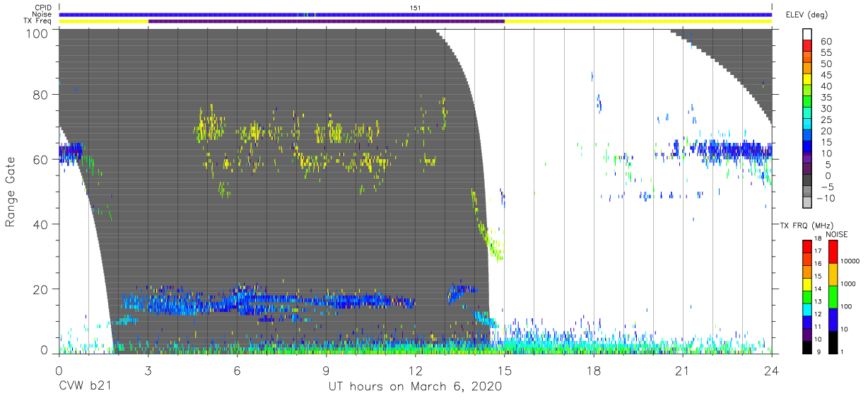This screenshot has height=401, width=868.
Task: Click the purple segment of TX Freq bar
Action: click(327, 21)
